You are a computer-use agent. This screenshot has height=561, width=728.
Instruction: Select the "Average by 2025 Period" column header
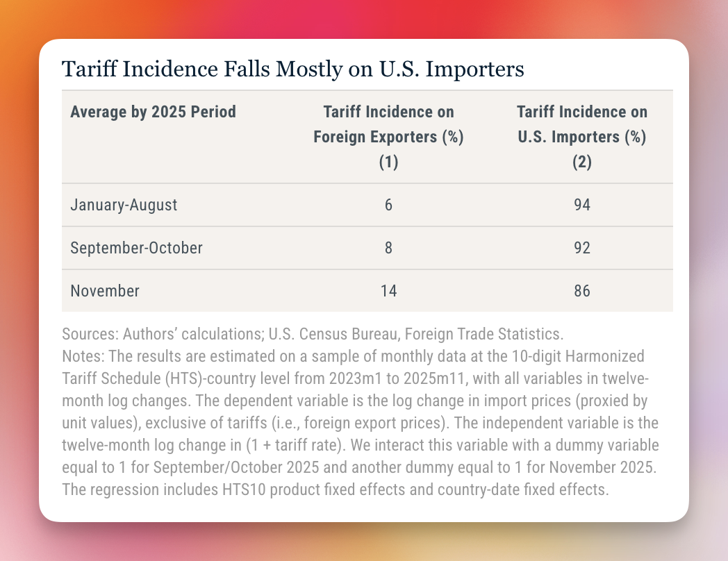[153, 111]
